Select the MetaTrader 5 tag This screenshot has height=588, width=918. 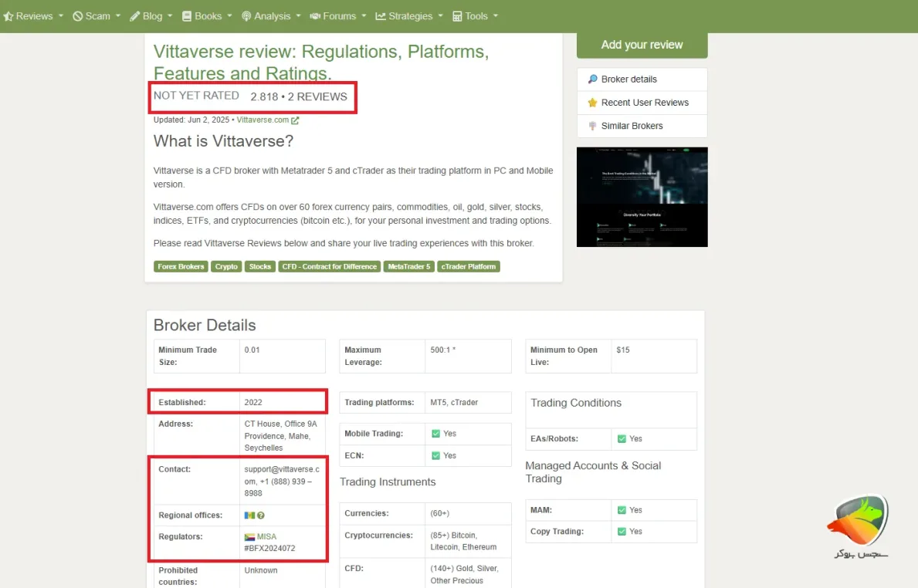[408, 267]
